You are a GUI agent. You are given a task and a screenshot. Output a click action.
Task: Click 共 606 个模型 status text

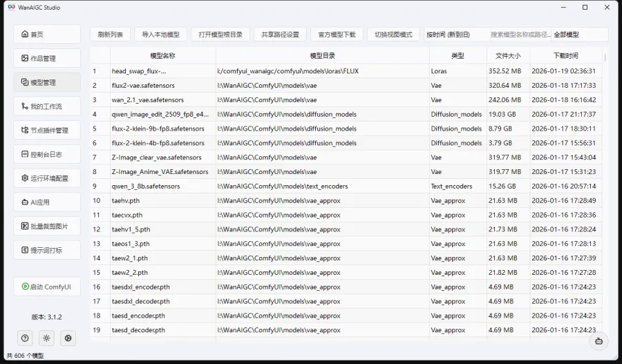coord(26,356)
